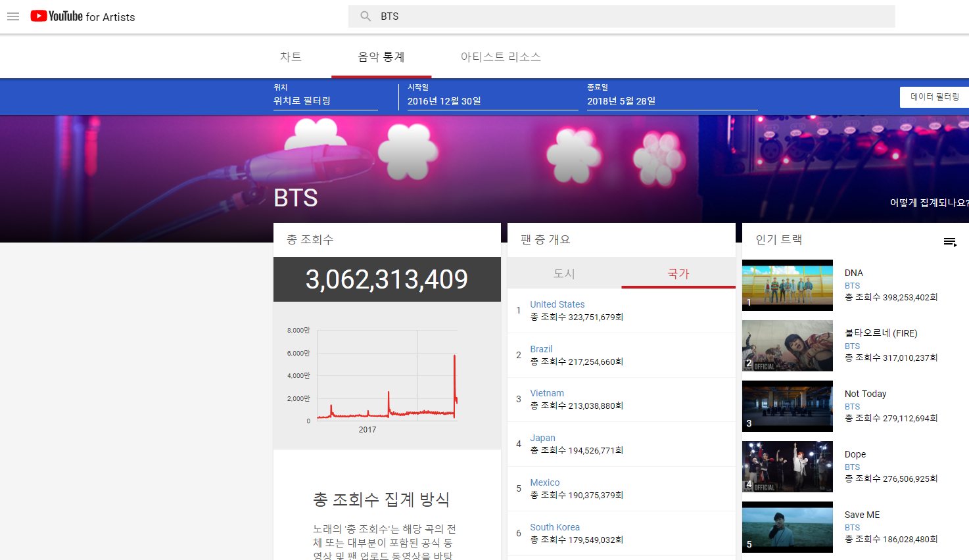Expand the 위치로 필터링 location filter
969x560 pixels.
[x=325, y=101]
